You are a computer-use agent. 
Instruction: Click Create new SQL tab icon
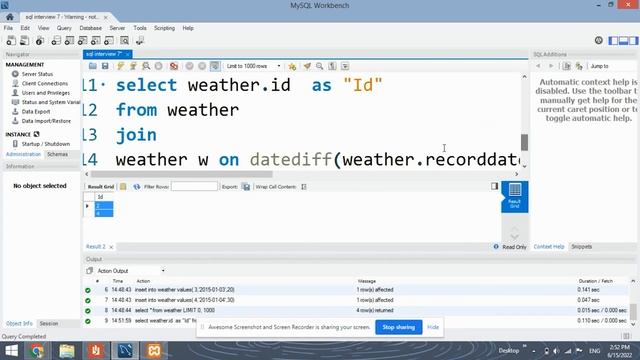click(x=11, y=40)
